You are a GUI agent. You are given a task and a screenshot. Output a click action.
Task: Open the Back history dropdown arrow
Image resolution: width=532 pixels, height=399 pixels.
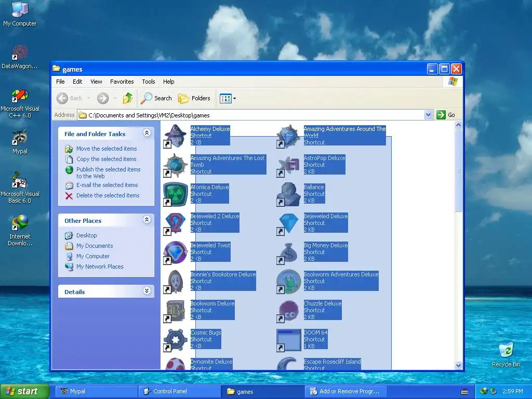(x=89, y=98)
